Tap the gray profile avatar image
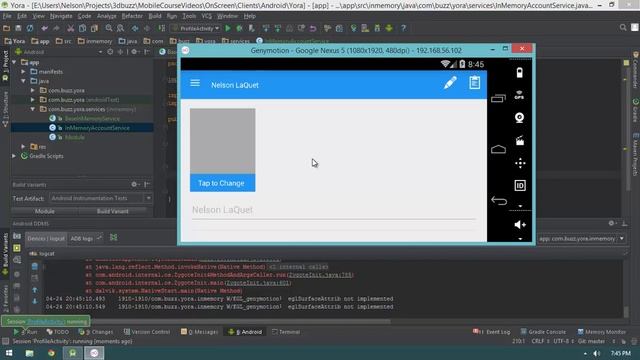 click(222, 141)
